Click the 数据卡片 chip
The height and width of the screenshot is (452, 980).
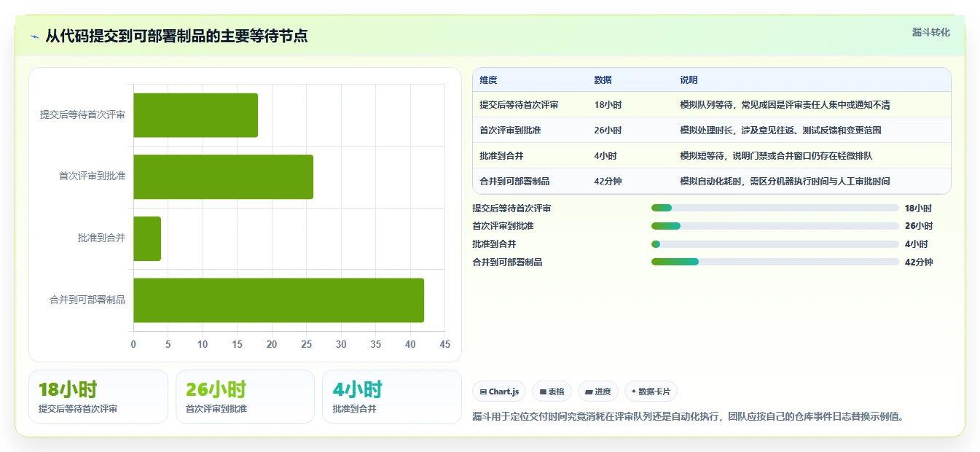[x=651, y=391]
